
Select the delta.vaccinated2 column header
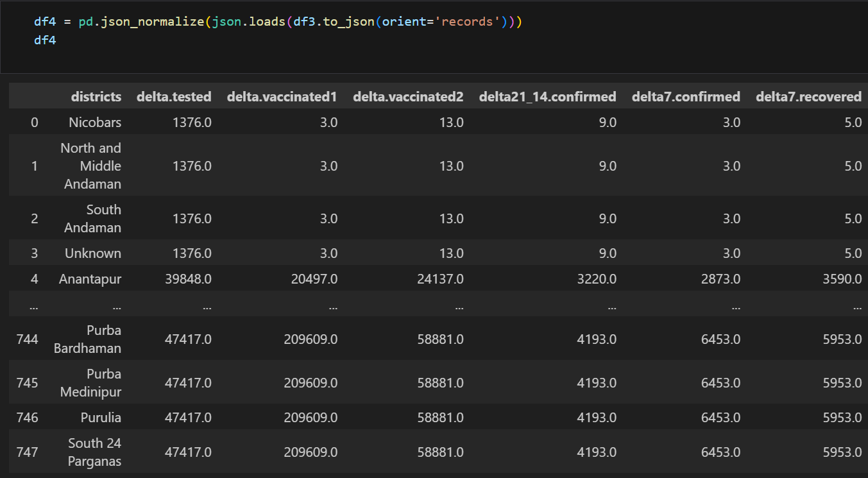pyautogui.click(x=409, y=96)
